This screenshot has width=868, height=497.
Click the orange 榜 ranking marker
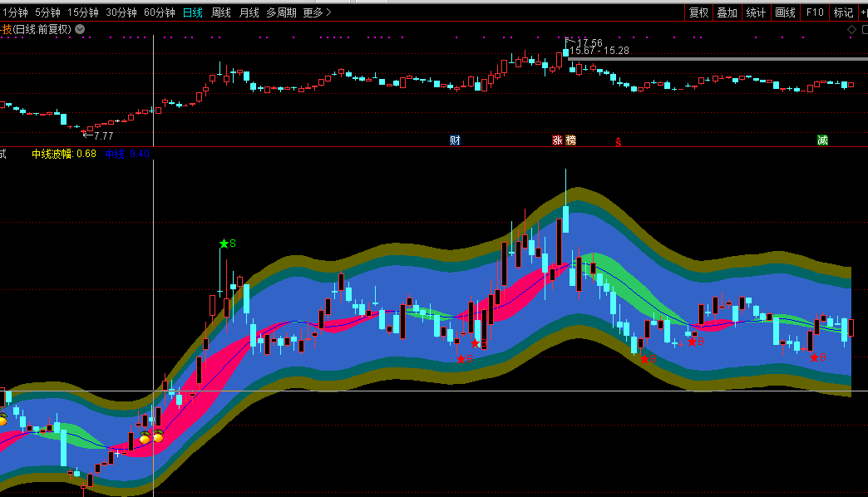(570, 140)
